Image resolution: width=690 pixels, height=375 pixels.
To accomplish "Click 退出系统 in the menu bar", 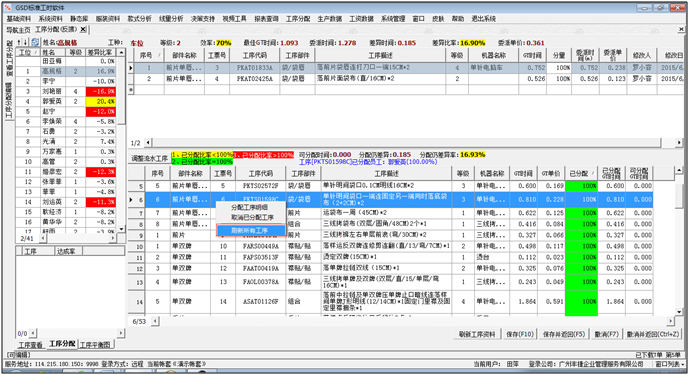I will pyautogui.click(x=484, y=18).
